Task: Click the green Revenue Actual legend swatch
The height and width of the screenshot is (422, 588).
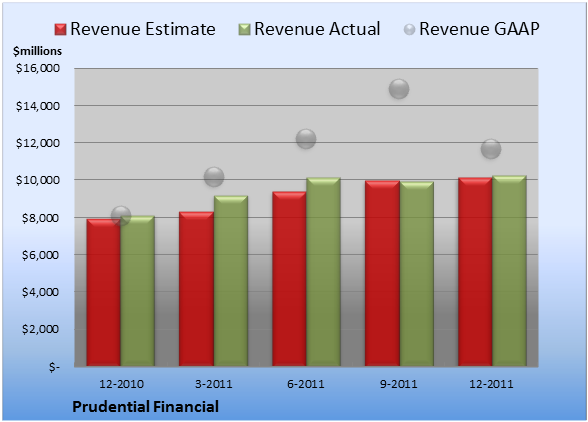Action: click(x=244, y=30)
